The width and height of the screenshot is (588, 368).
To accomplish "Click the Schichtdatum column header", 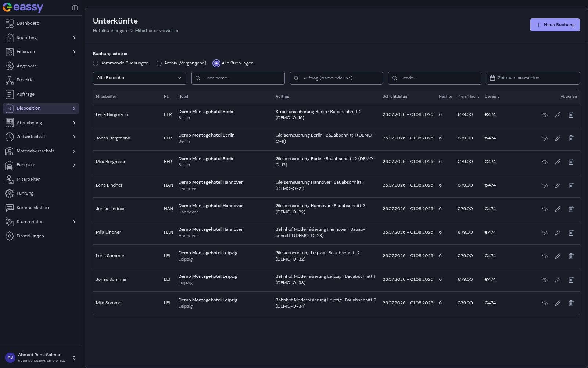I will click(x=395, y=96).
